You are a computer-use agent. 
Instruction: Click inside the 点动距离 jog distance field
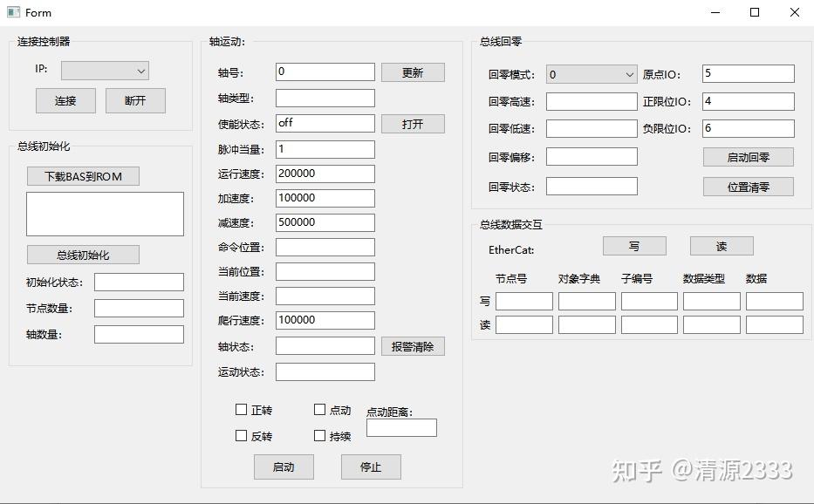pos(401,427)
